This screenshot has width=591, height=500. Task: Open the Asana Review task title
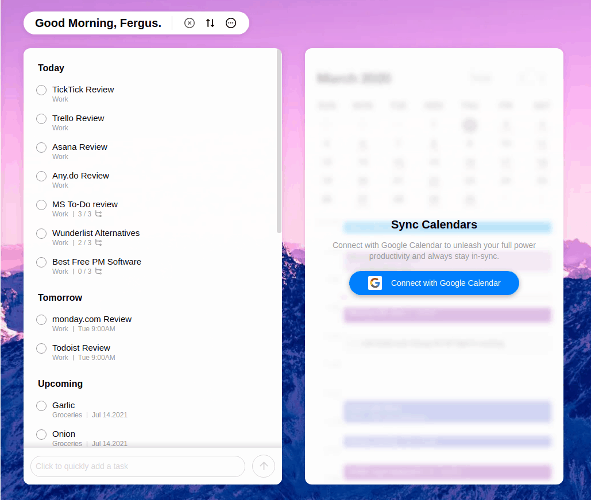pos(80,147)
